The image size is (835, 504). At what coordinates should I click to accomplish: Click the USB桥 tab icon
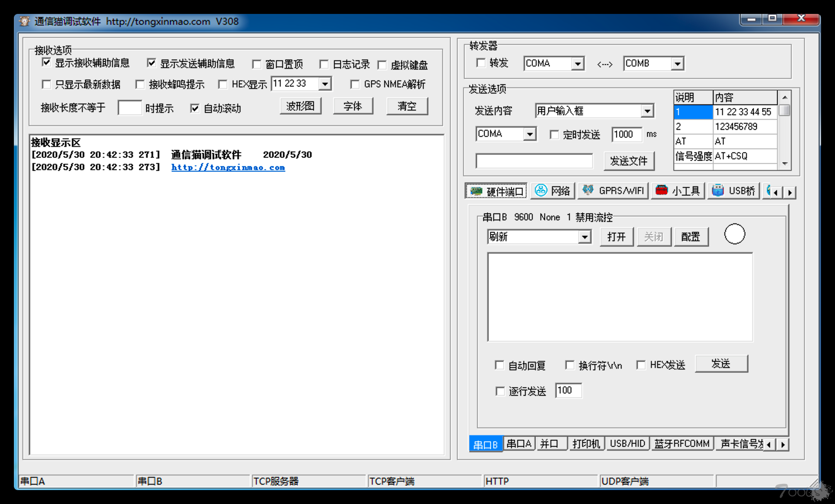718,190
